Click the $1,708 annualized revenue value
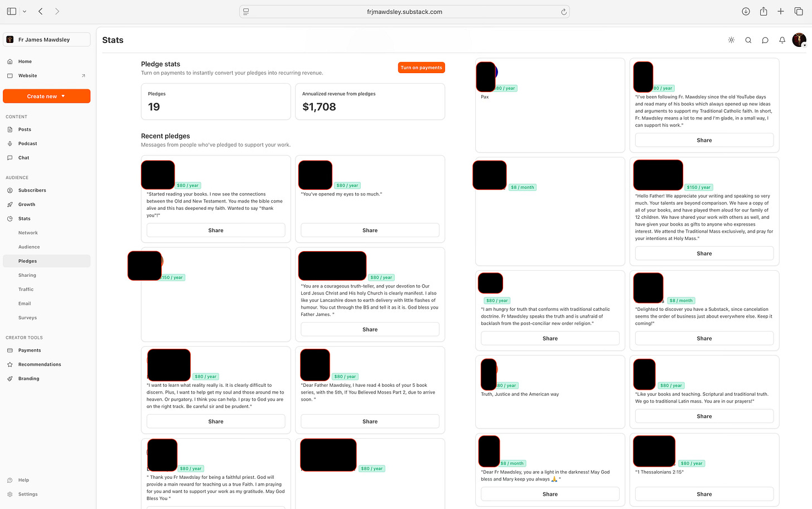Viewport: 812px width, 509px height. [x=319, y=107]
